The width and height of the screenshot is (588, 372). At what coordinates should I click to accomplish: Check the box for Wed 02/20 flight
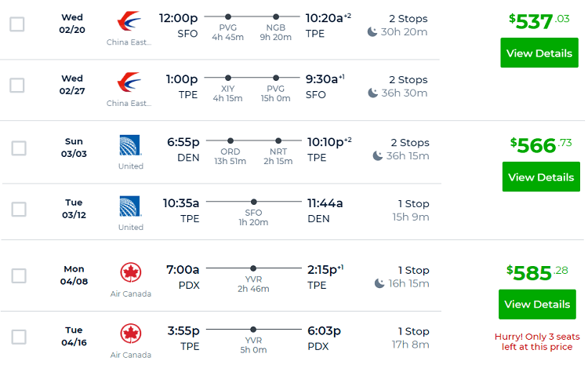click(17, 24)
